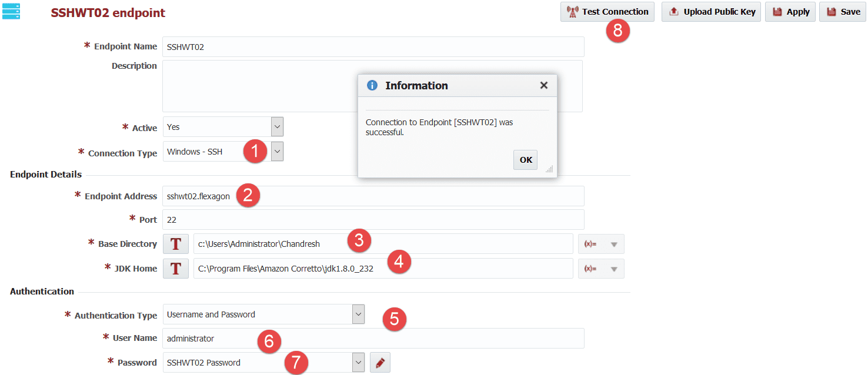Open the (x)= variable menu for Base Directory
868x375 pixels.
tap(601, 244)
